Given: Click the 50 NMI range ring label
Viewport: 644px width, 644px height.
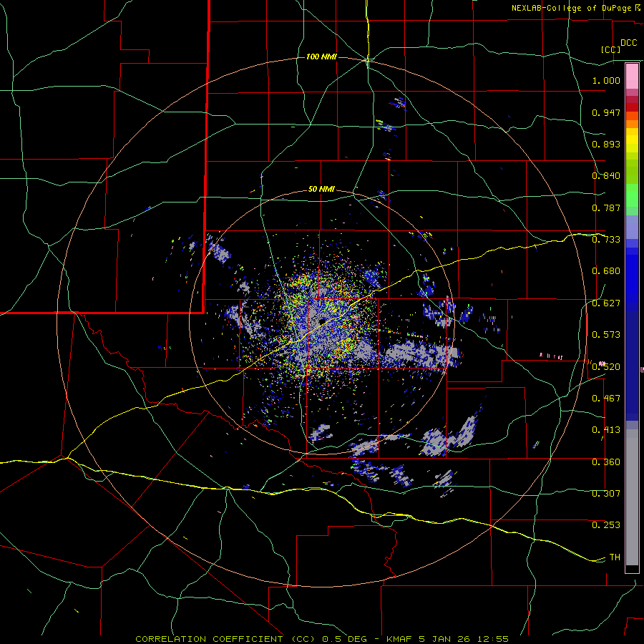Looking at the screenshot, I should (x=321, y=190).
